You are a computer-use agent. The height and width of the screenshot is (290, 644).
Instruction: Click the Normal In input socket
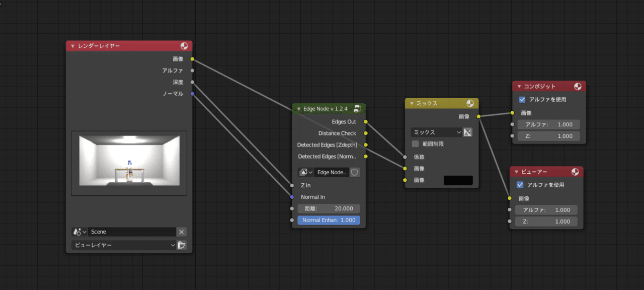(292, 197)
